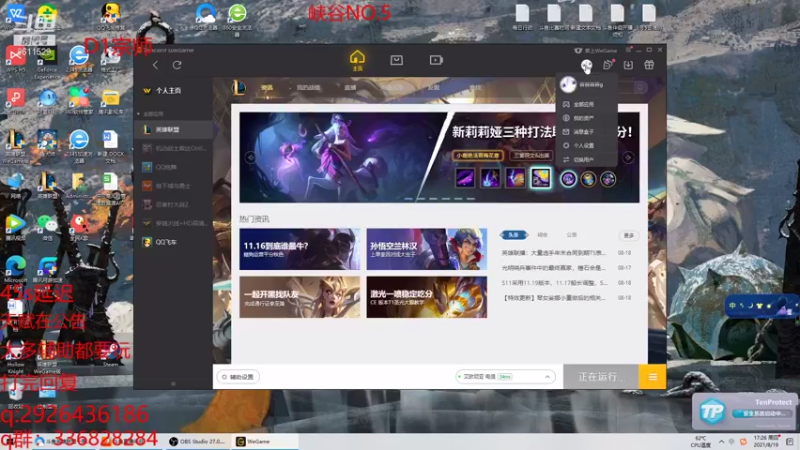Open the 激光一喷稳定吃分 news card
Image resolution: width=800 pixels, height=450 pixels.
[x=427, y=297]
